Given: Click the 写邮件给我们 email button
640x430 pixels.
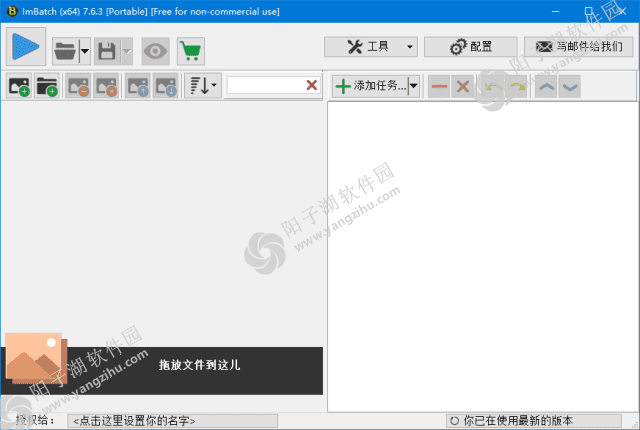Looking at the screenshot, I should pyautogui.click(x=578, y=47).
